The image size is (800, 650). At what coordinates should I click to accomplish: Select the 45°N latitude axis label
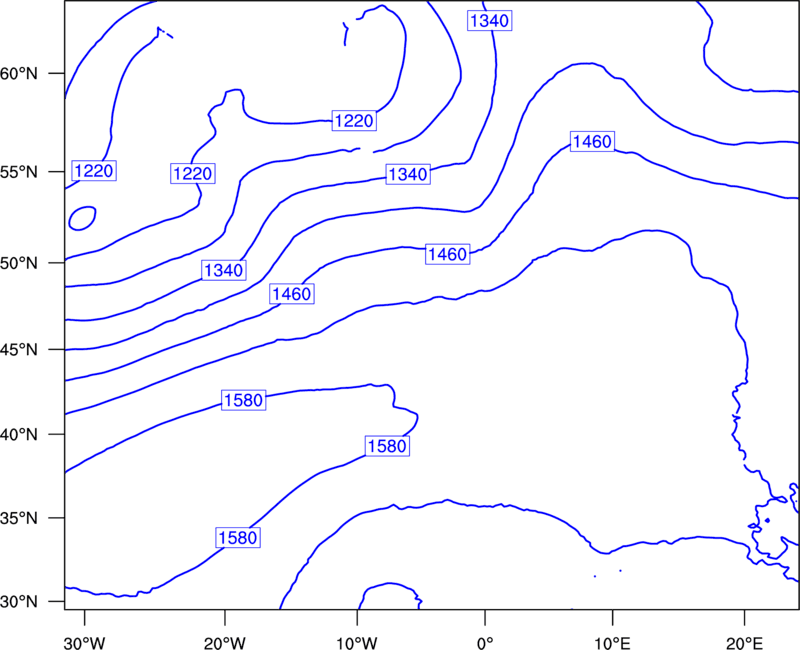coord(19,350)
